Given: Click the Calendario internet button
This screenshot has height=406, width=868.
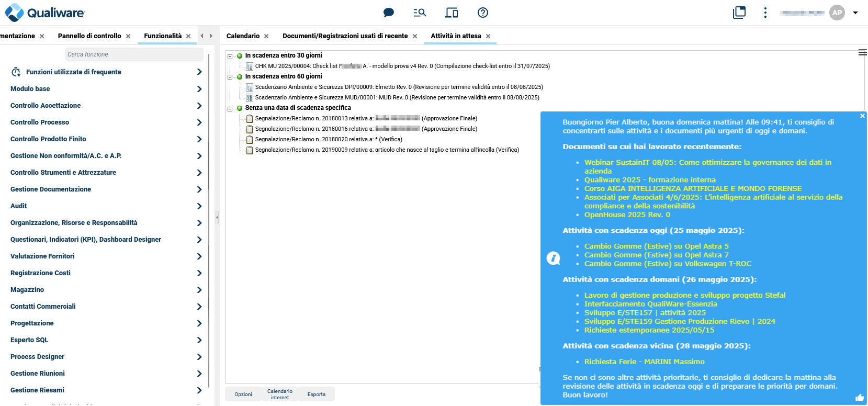Looking at the screenshot, I should [x=280, y=394].
